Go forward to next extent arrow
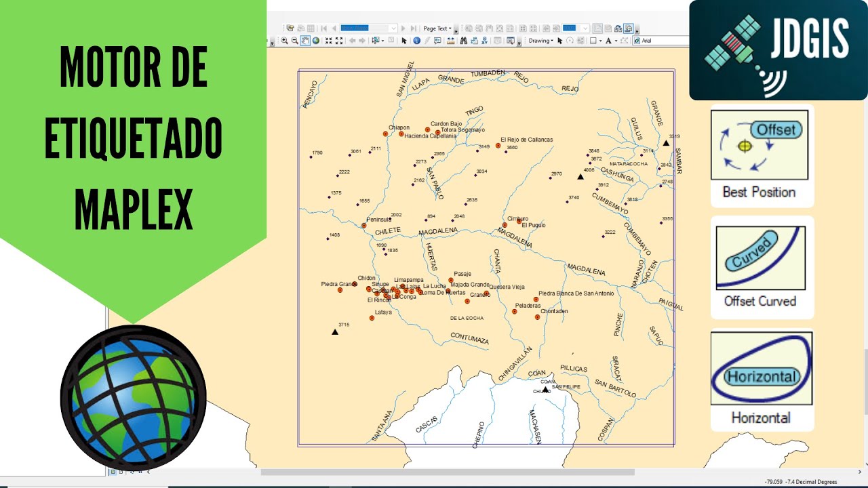868x488 pixels. 362,41
